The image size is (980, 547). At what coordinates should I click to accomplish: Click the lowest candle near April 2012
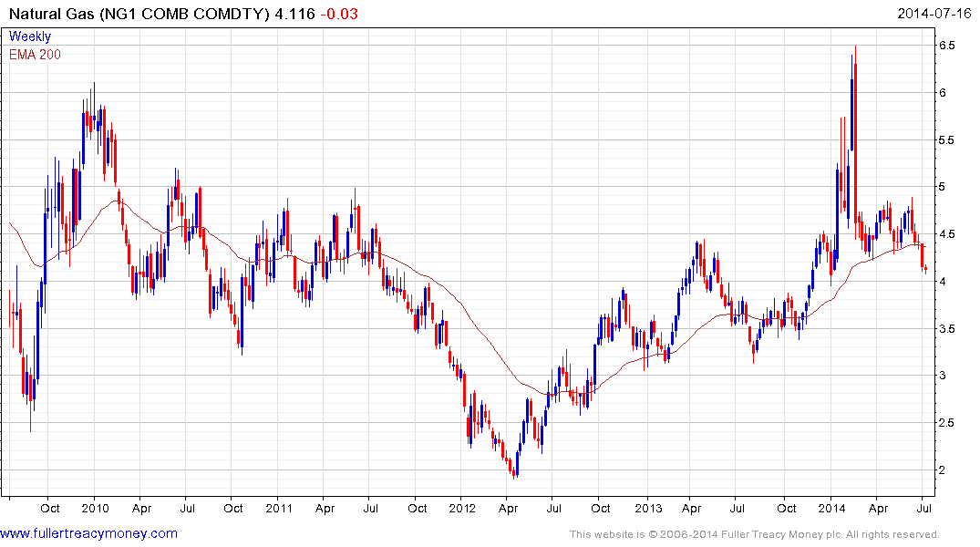(x=515, y=470)
